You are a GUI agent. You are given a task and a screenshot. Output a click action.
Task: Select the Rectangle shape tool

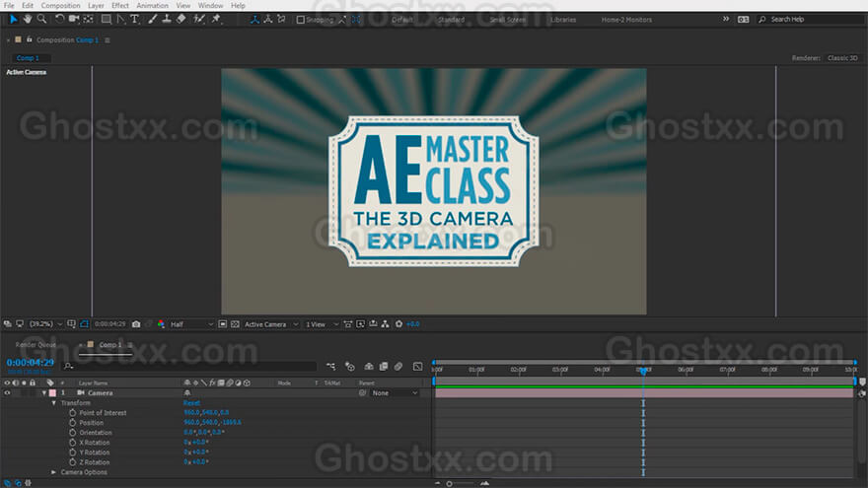(x=106, y=20)
